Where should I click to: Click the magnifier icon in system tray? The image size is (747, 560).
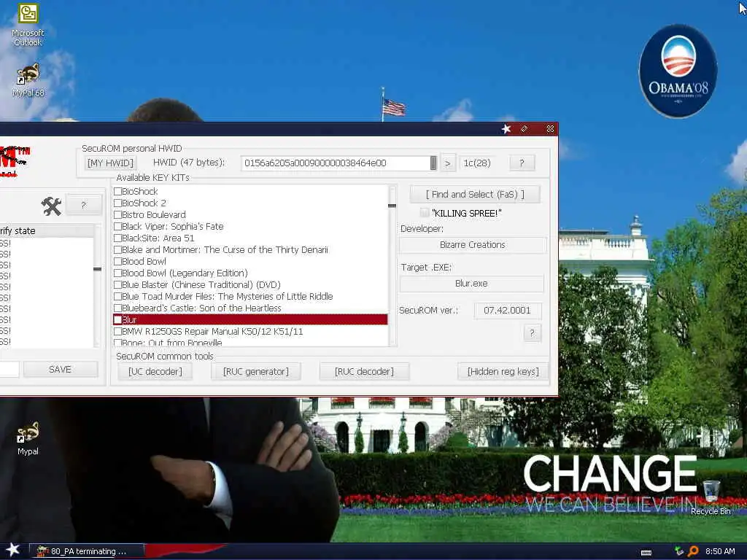[x=693, y=551]
